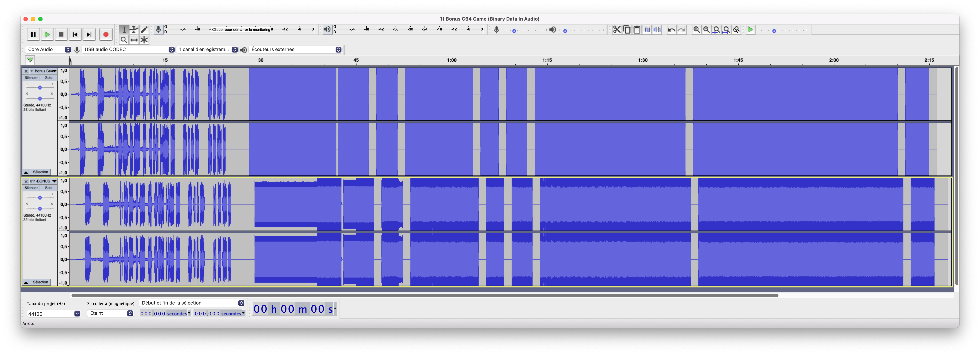The image size is (980, 355).
Task: Skip to the end of the project
Action: pyautogui.click(x=89, y=35)
